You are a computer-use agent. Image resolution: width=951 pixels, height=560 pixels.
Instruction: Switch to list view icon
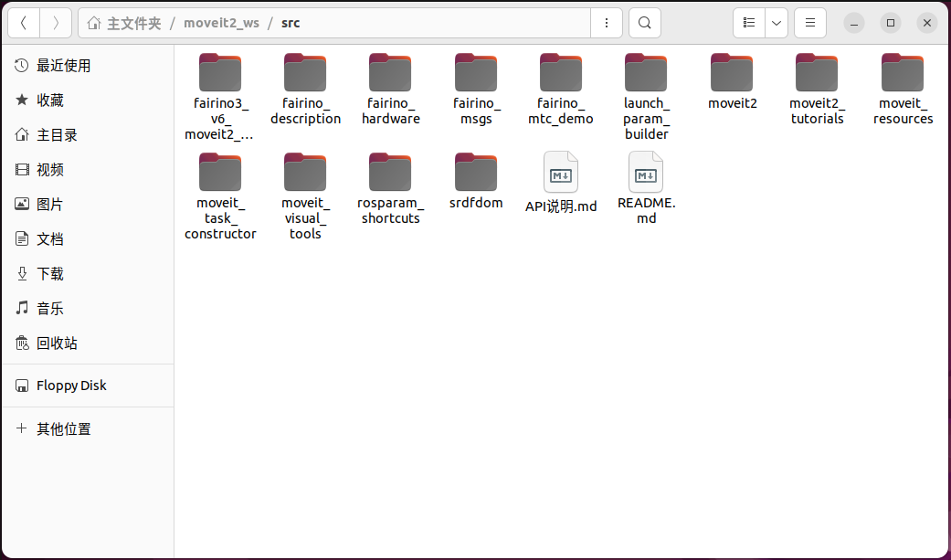pyautogui.click(x=749, y=23)
